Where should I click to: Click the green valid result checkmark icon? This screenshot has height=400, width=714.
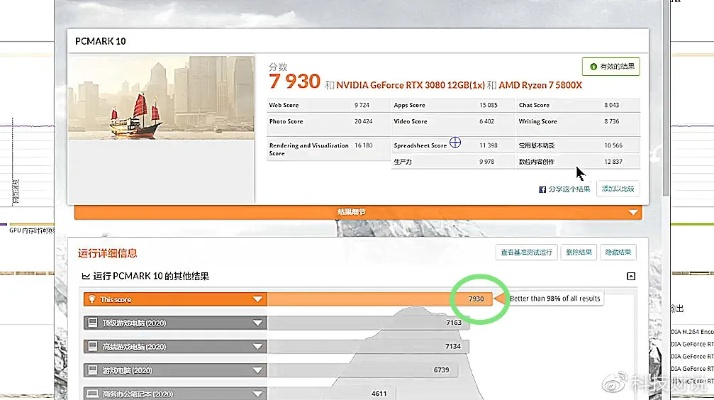(x=594, y=67)
